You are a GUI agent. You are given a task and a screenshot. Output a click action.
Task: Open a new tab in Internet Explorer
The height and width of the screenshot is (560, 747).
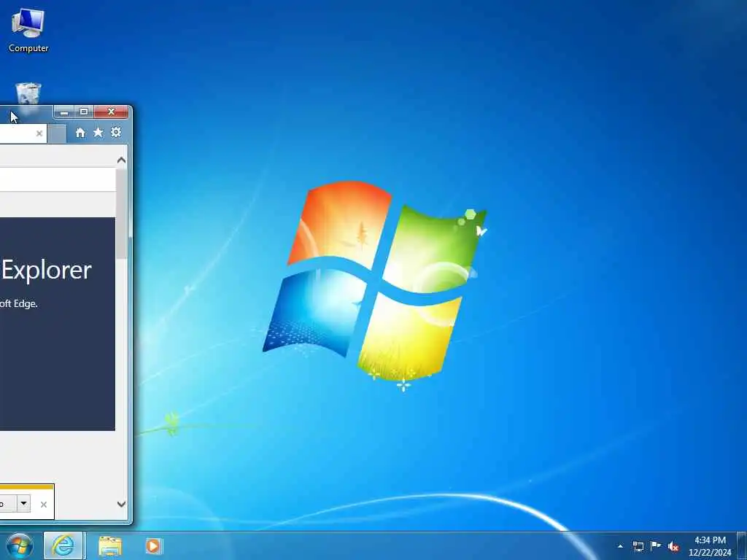tap(57, 134)
